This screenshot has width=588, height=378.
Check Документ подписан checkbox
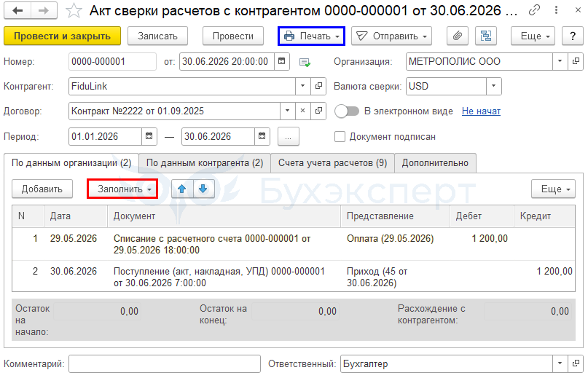(340, 136)
